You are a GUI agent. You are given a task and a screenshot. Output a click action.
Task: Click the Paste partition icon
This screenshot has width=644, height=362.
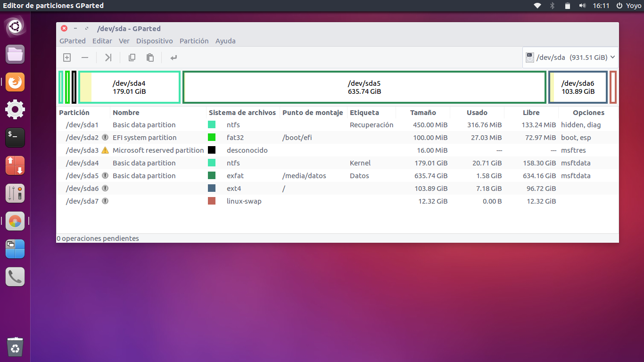click(x=149, y=58)
